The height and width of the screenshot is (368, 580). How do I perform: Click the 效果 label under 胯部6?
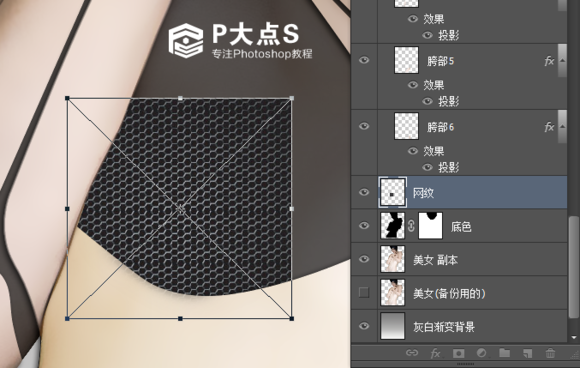(434, 151)
